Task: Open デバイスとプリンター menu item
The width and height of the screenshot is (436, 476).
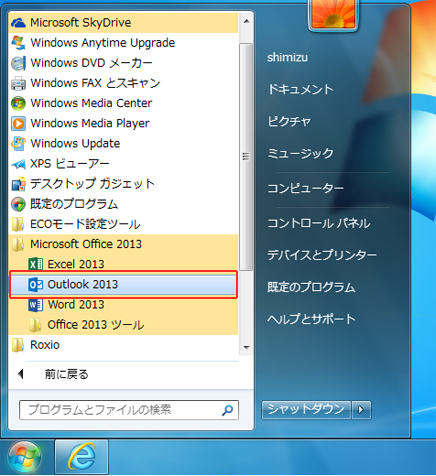Action: (x=322, y=255)
